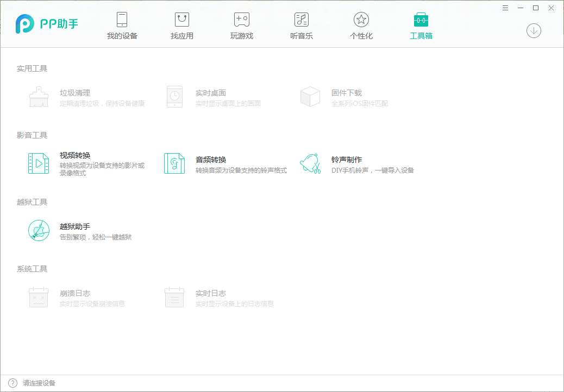Open the hamburger settings menu
This screenshot has height=392, width=564.
505,8
